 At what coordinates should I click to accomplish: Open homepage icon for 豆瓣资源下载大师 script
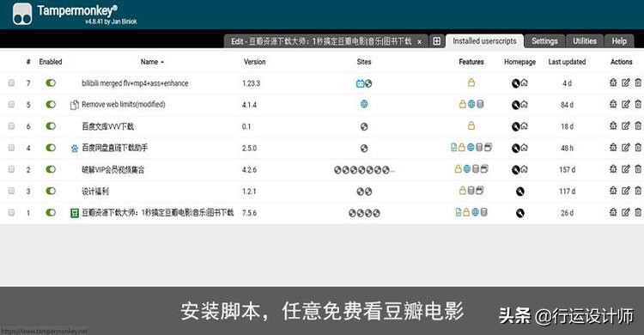coord(520,213)
